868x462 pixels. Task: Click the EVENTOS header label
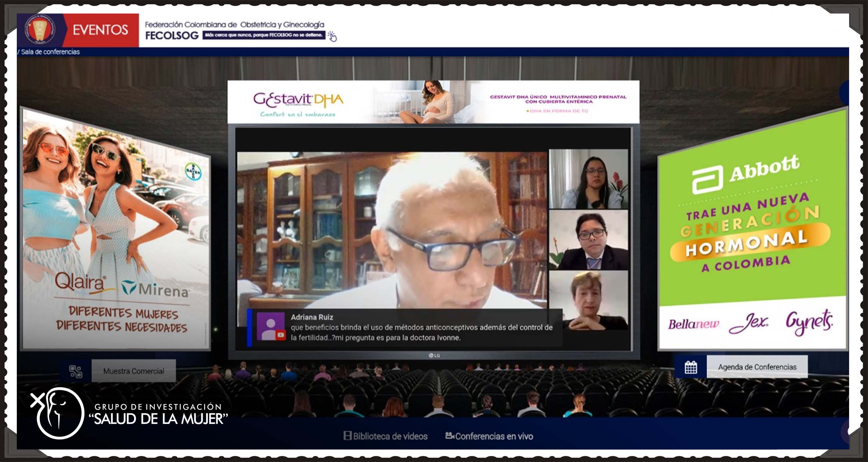[100, 30]
